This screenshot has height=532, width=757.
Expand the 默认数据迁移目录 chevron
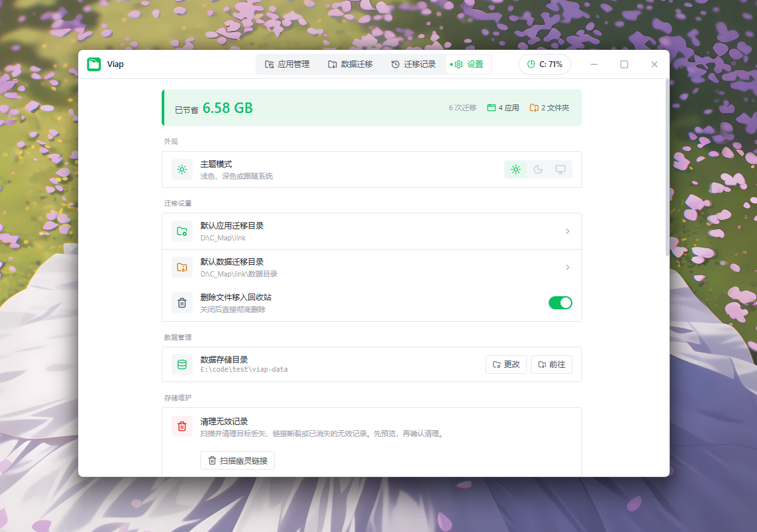coord(568,267)
